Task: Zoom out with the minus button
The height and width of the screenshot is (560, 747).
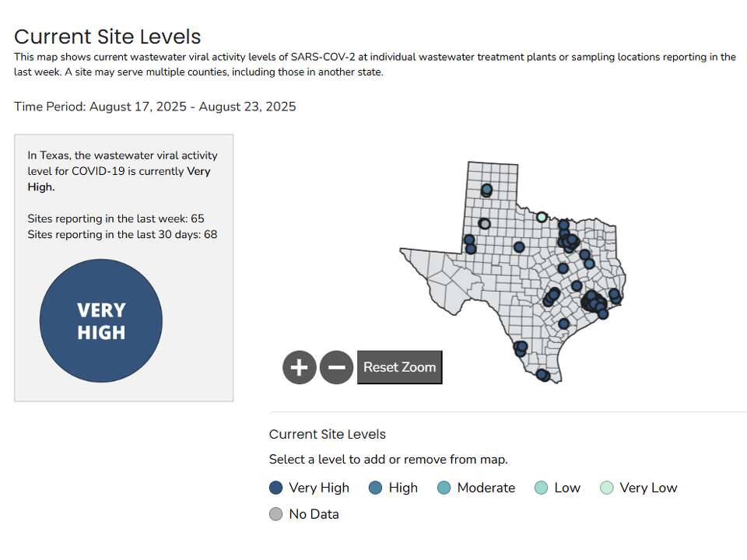Action: point(336,367)
